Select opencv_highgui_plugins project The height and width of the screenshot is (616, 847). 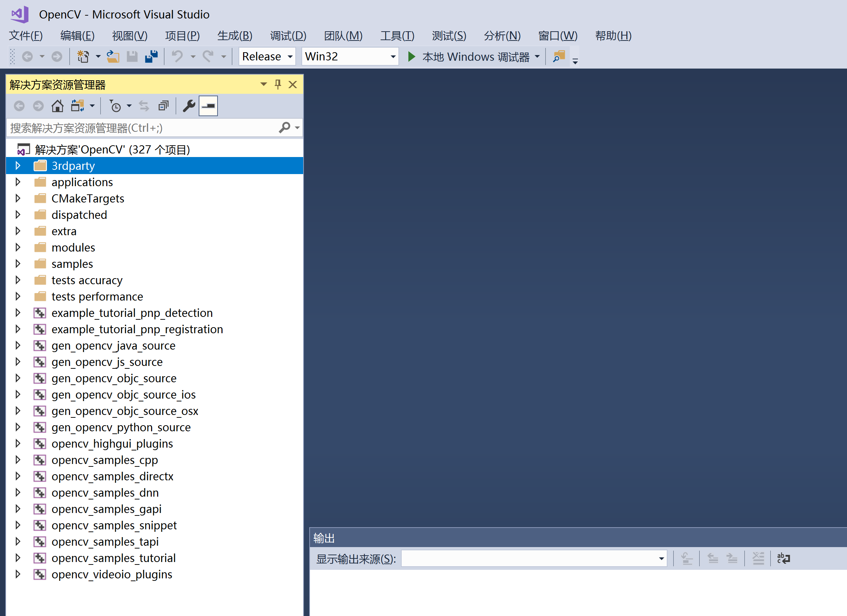coord(112,444)
